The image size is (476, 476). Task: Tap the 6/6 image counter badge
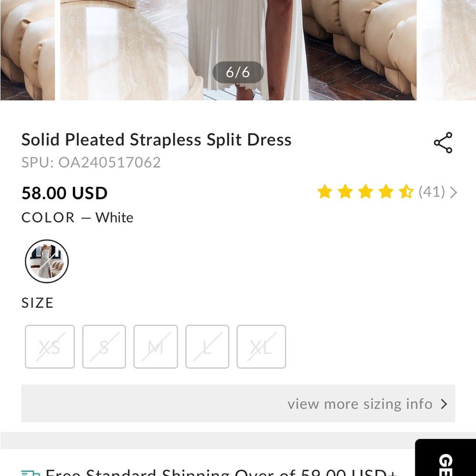238,72
